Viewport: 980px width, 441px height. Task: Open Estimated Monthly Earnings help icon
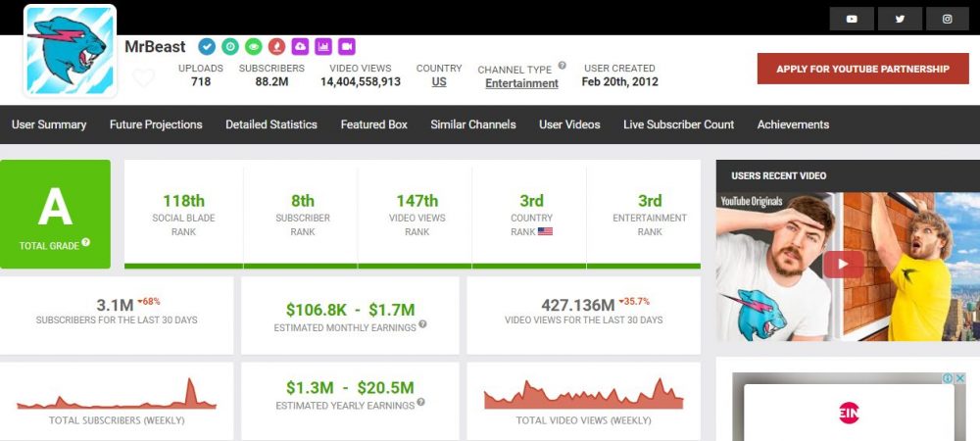[422, 324]
